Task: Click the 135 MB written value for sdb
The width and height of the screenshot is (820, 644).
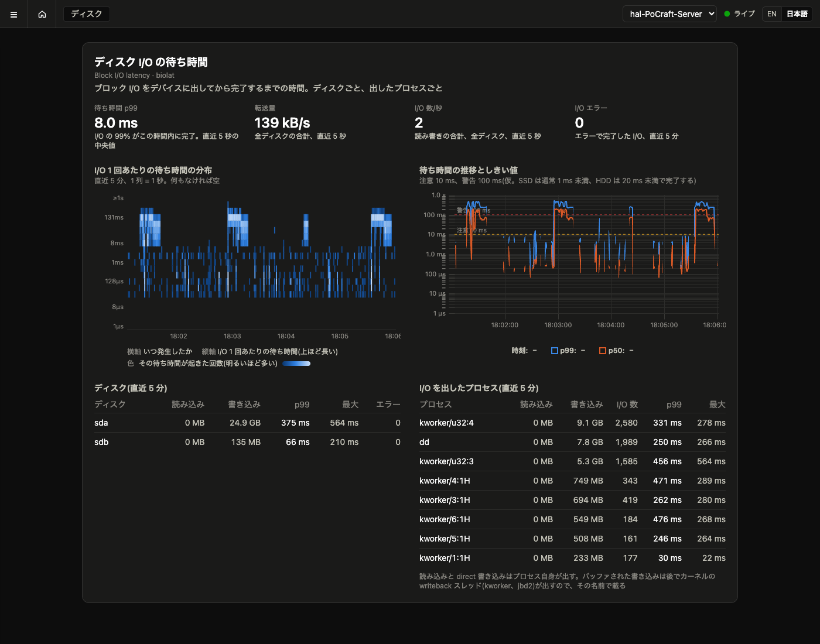Action: (246, 442)
